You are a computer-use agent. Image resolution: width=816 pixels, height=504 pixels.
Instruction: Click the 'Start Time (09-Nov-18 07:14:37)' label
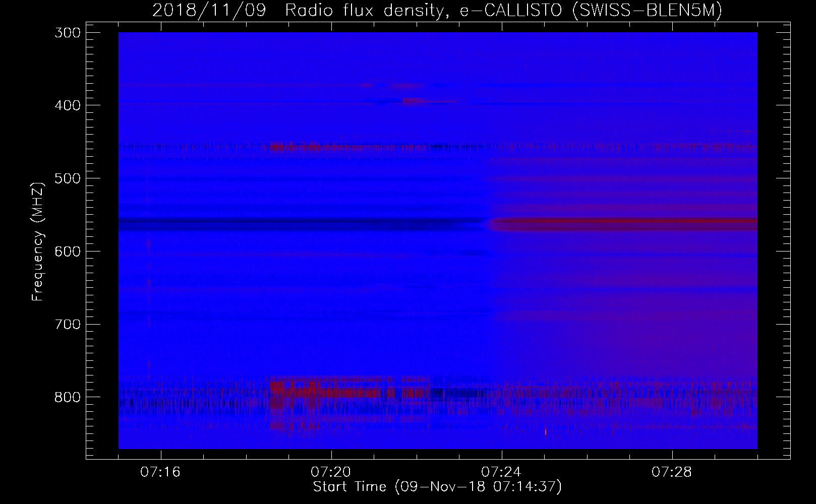[x=437, y=487]
